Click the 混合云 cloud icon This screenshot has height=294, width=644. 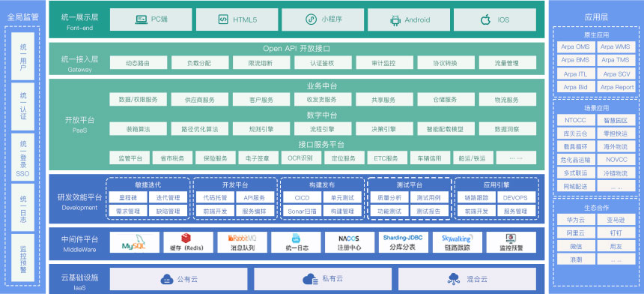pos(453,279)
